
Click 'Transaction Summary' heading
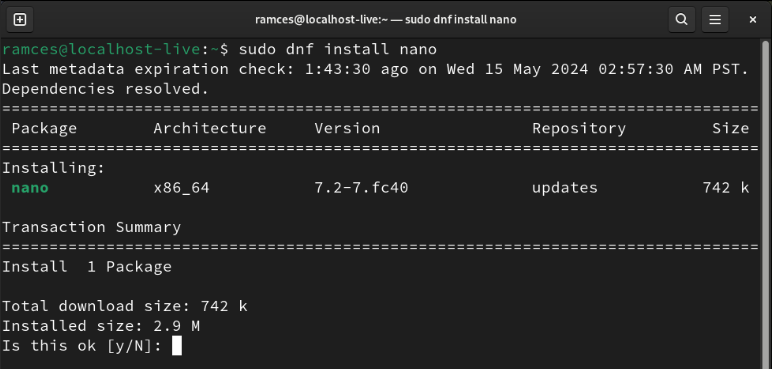[x=92, y=227]
